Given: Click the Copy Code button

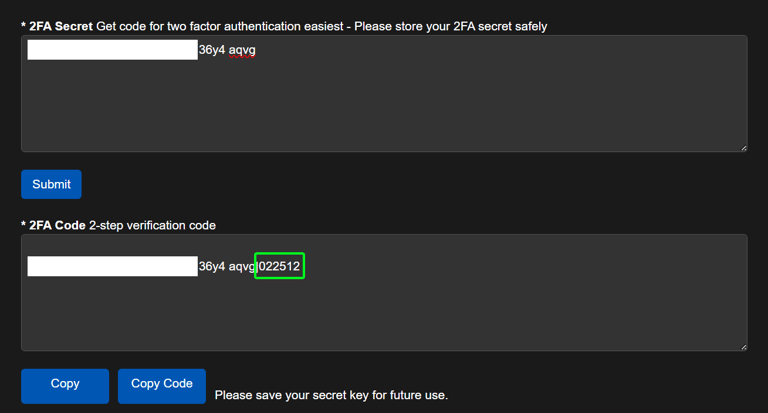Looking at the screenshot, I should tap(162, 385).
